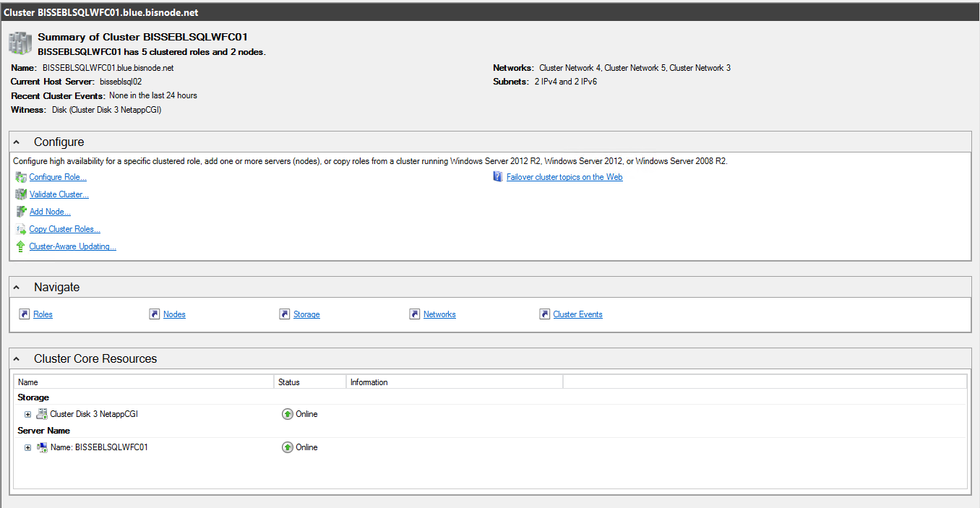Collapse the Configure section
Viewport: 980px width, 508px height.
[x=17, y=142]
